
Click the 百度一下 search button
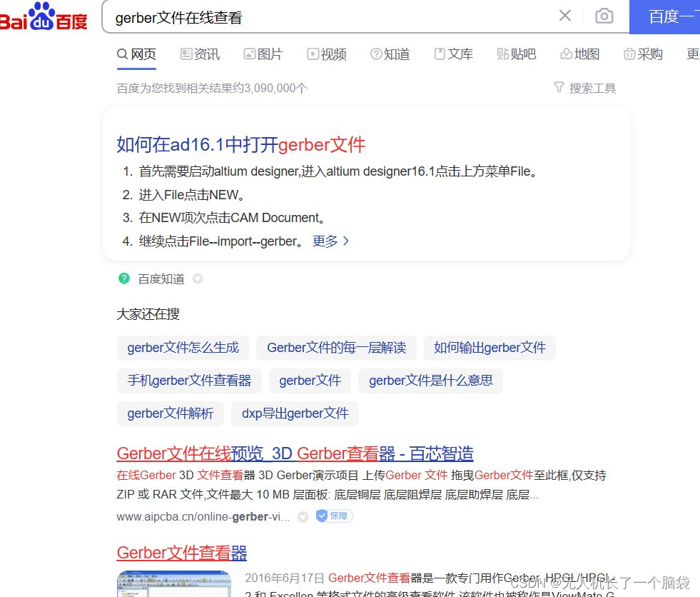[x=665, y=17]
